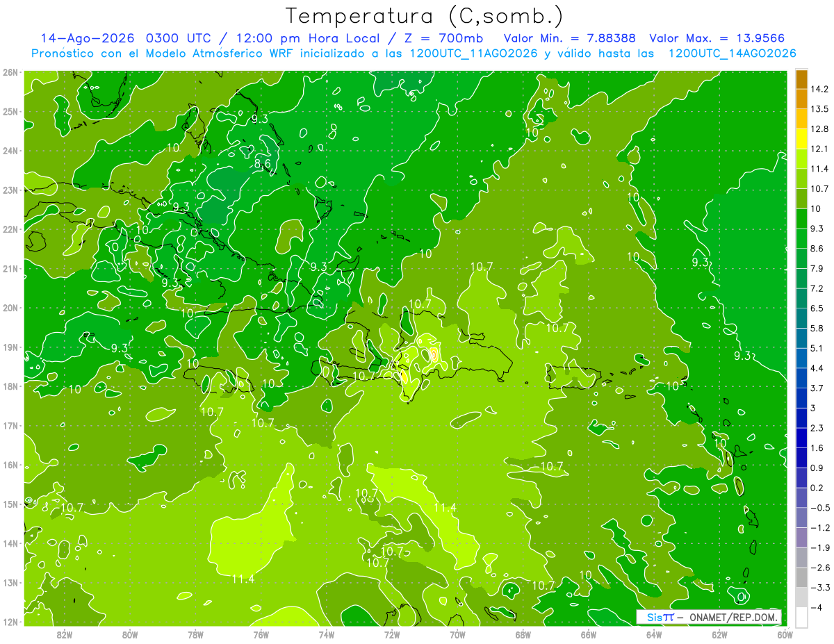Click the "13.5" colorbar tick label
This screenshot has width=834, height=644.
point(819,109)
